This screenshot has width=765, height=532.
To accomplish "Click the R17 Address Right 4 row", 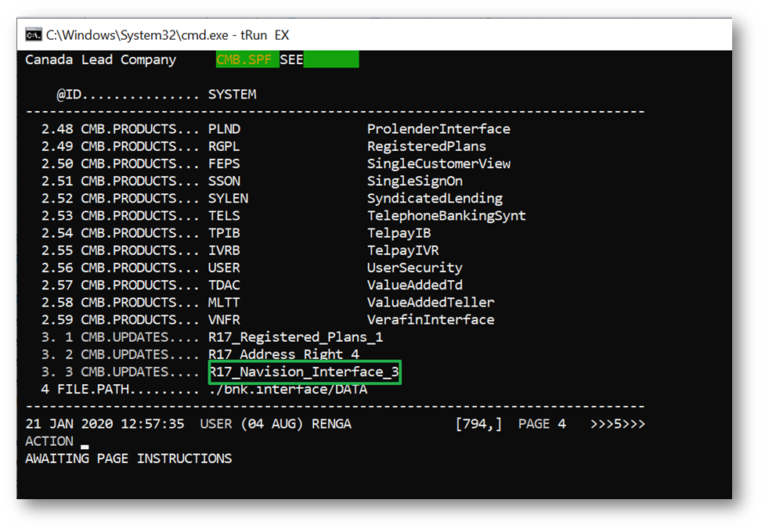I will (283, 354).
